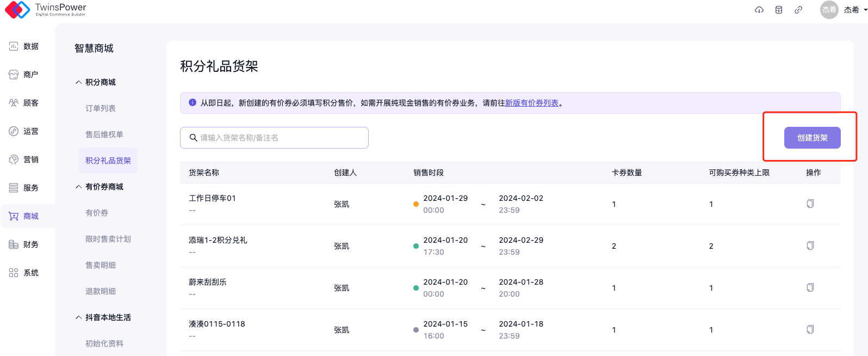Click copy icon for 蔚来刮刮乐 row
Screen dimensions: 868x356
[x=810, y=287]
